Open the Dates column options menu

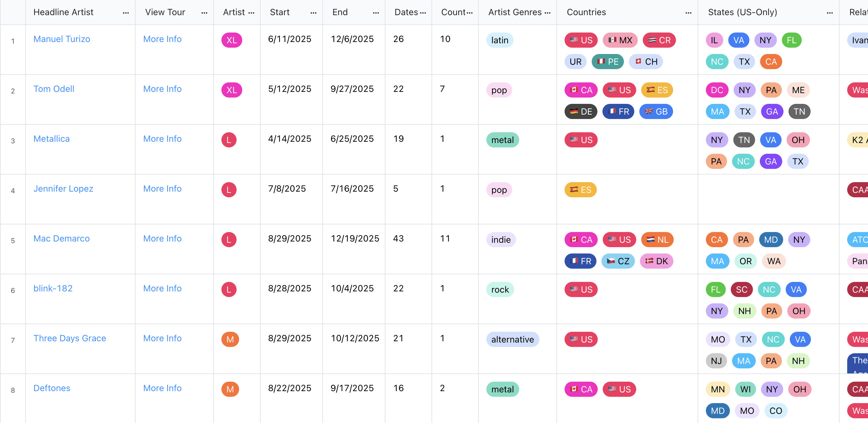pyautogui.click(x=423, y=13)
